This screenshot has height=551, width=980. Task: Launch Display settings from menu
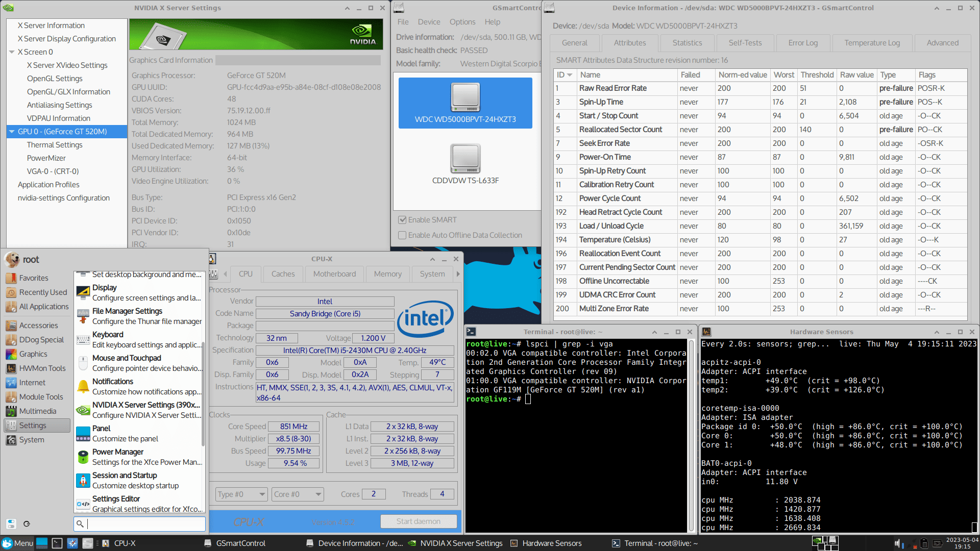pos(139,293)
